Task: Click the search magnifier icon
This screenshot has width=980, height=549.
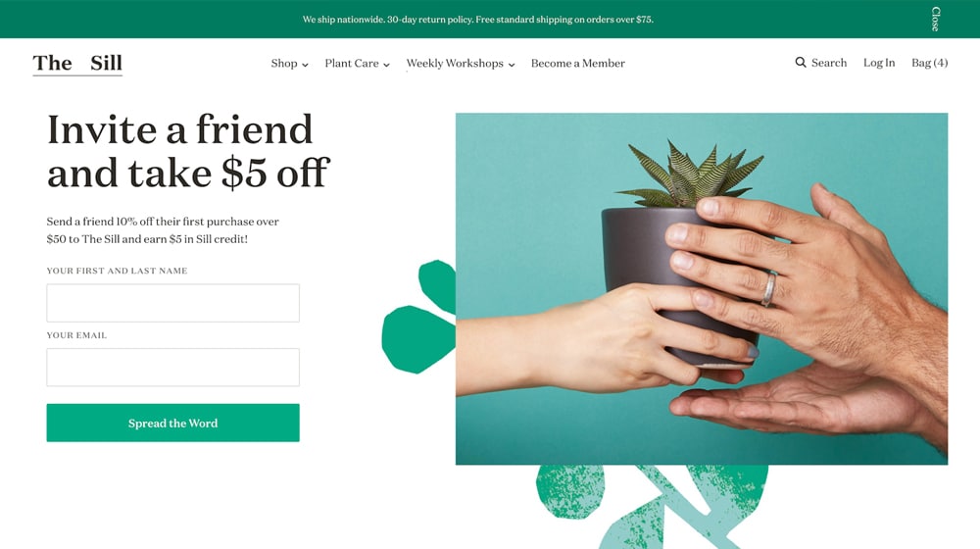Action: tap(800, 63)
